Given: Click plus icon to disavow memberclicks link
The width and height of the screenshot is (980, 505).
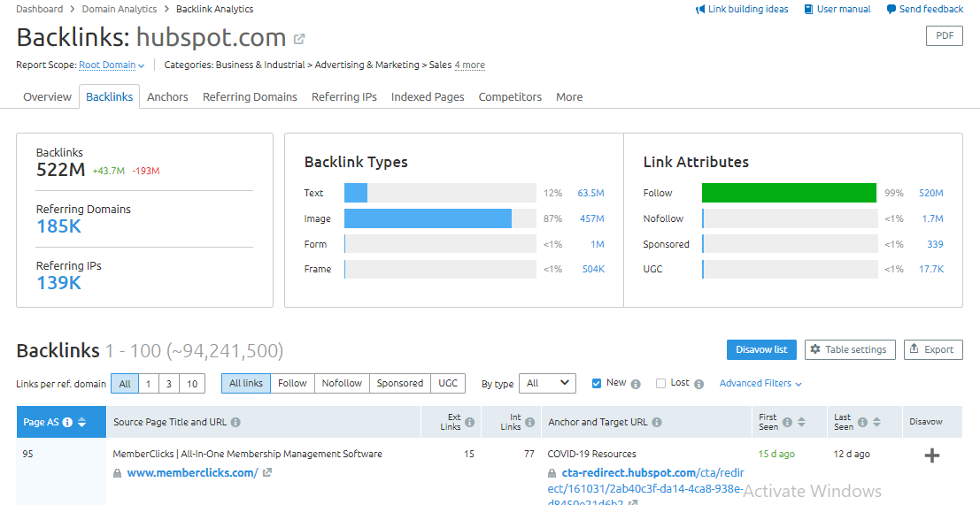Looking at the screenshot, I should (x=932, y=455).
